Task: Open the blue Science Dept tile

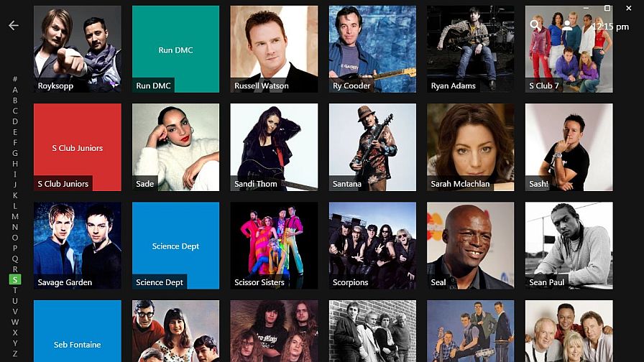Action: (x=176, y=246)
